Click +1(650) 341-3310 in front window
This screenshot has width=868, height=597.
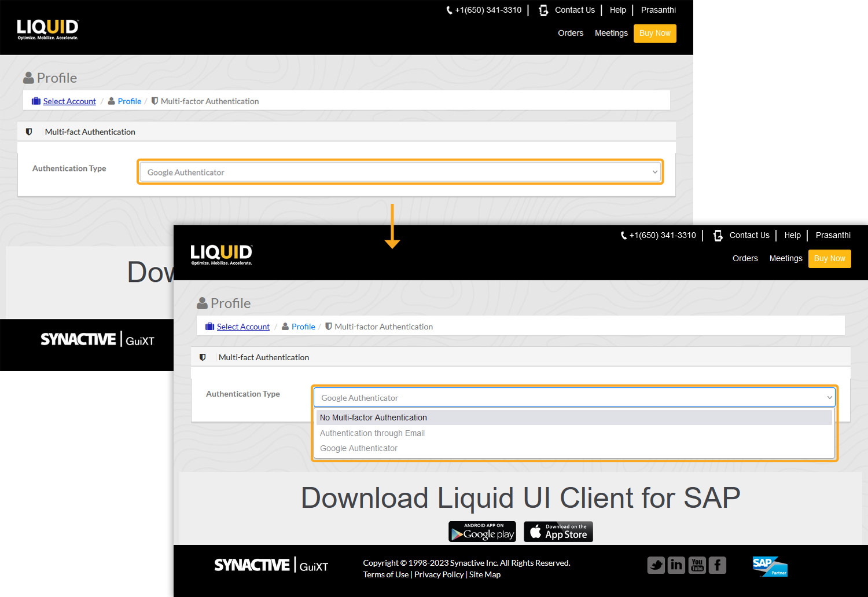[663, 235]
